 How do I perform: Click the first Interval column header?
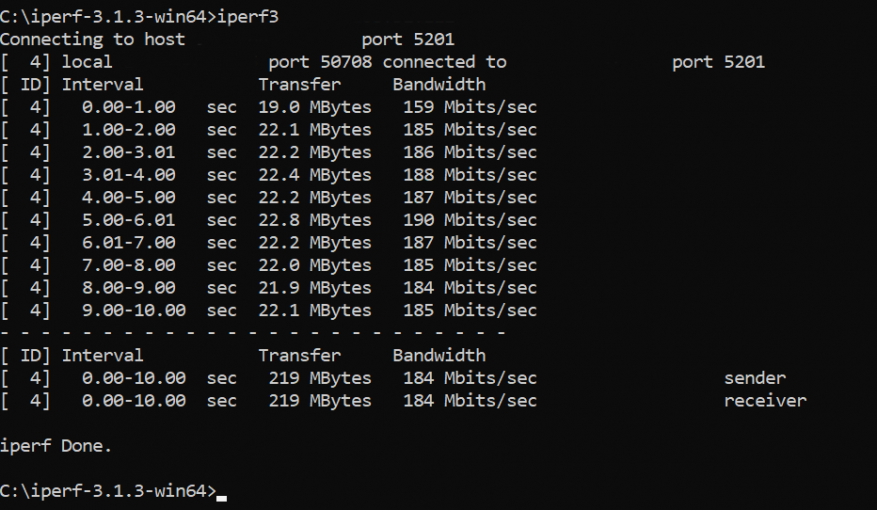pyautogui.click(x=102, y=84)
